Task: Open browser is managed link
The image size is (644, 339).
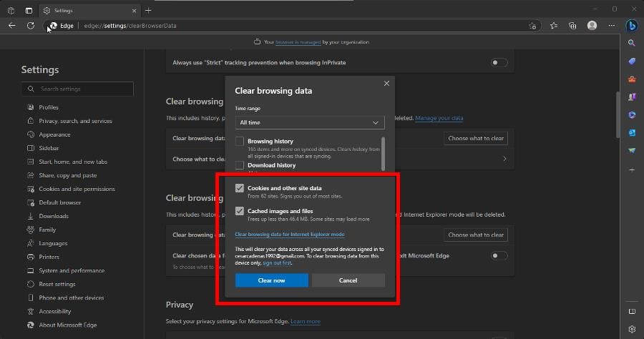Action: point(298,42)
